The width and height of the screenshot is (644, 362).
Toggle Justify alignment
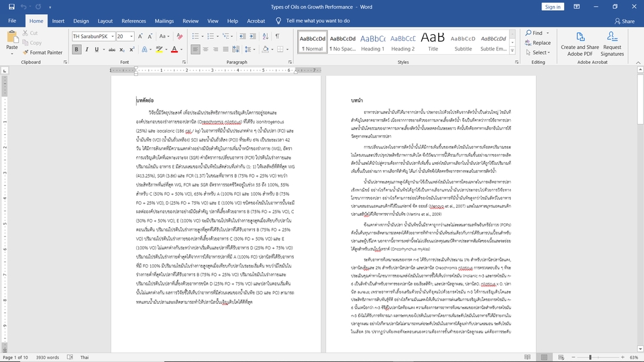pos(225,50)
